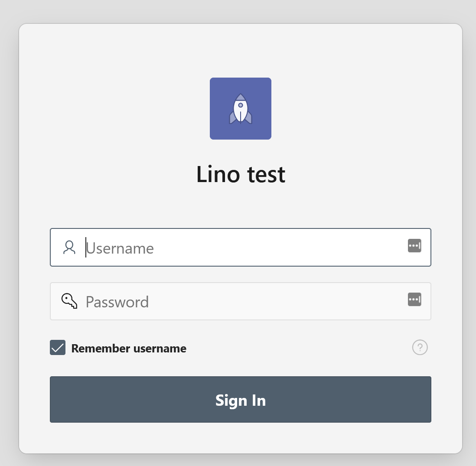This screenshot has width=476, height=466.
Task: Uncheck the Remember username checkbox
Action: tap(58, 348)
